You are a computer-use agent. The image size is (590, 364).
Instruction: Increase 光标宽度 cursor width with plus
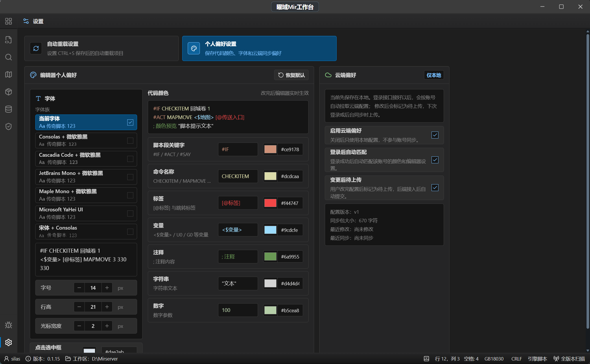click(107, 326)
